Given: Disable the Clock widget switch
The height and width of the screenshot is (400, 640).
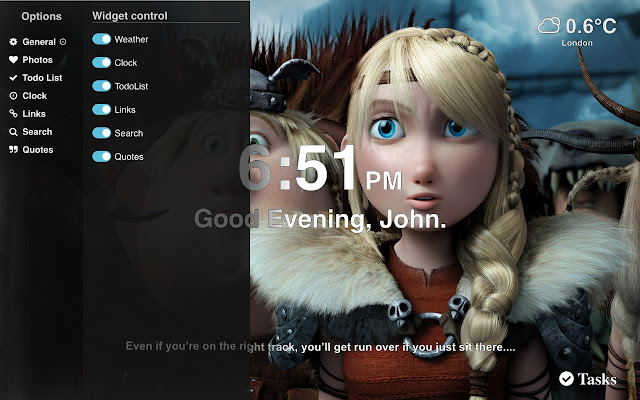Looking at the screenshot, I should tap(101, 62).
